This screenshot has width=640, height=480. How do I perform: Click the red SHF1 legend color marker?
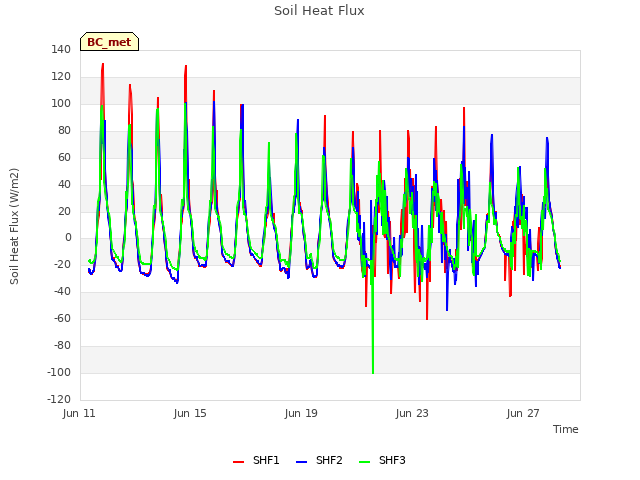(238, 462)
